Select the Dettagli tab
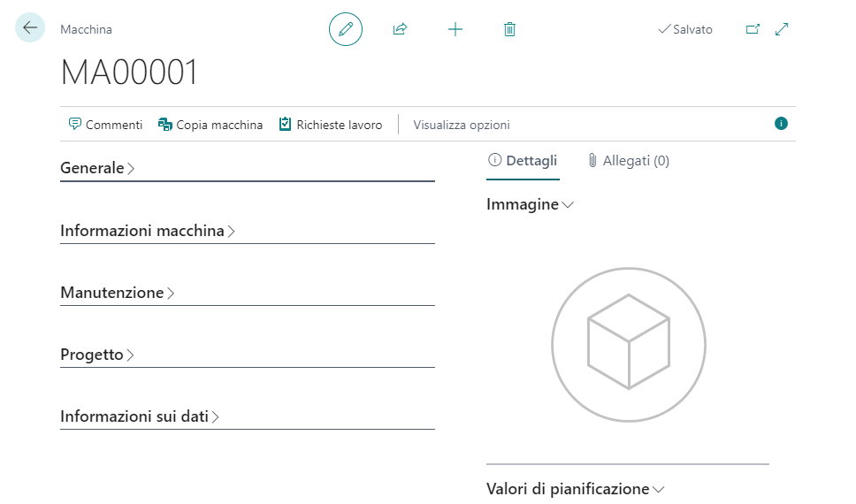The width and height of the screenshot is (856, 504). (523, 161)
